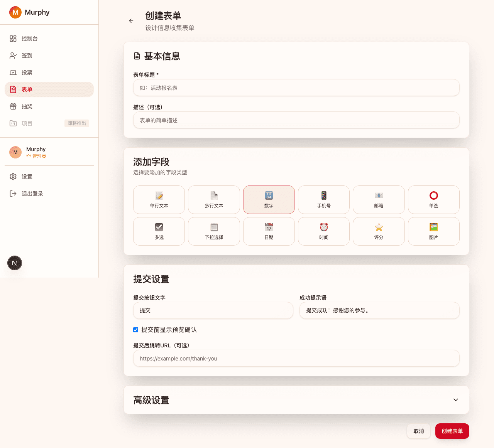Add a 图片 image field
Viewport: 494px width, 448px height.
click(x=433, y=231)
